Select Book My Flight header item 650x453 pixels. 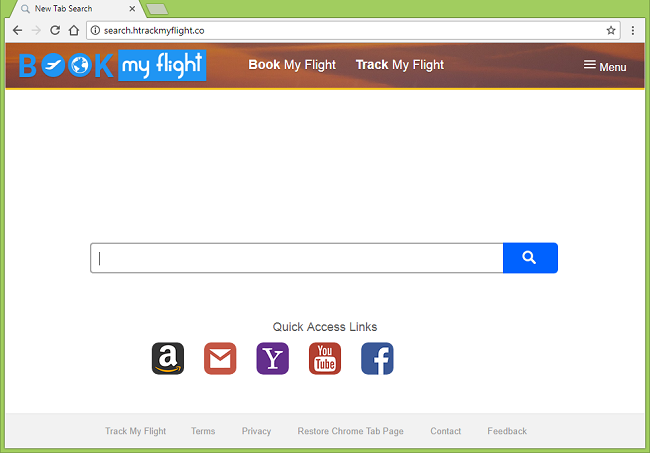(x=292, y=65)
